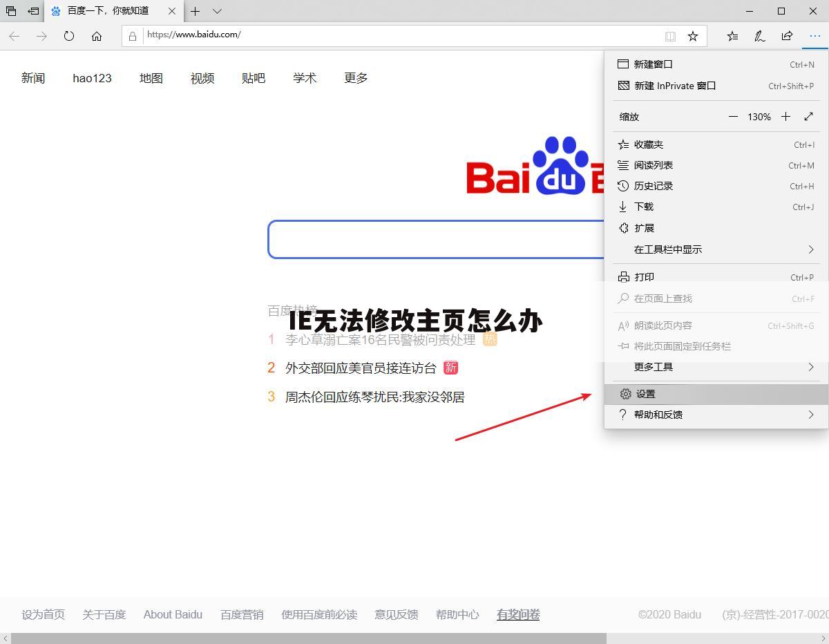Enter full screen from zoom row

pos(809,117)
